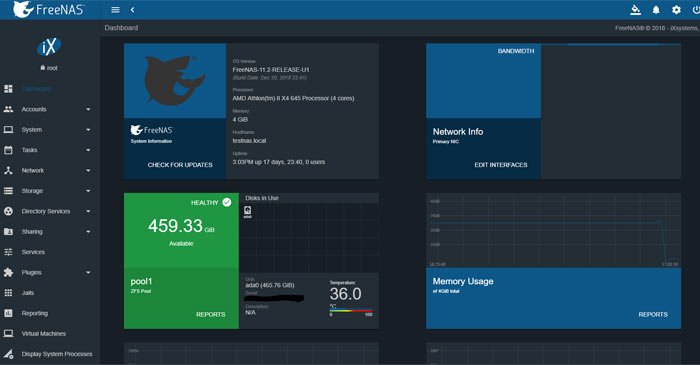Screen dimensions: 700x365
Task: Open REPORTS on the pool1 card
Action: click(211, 314)
